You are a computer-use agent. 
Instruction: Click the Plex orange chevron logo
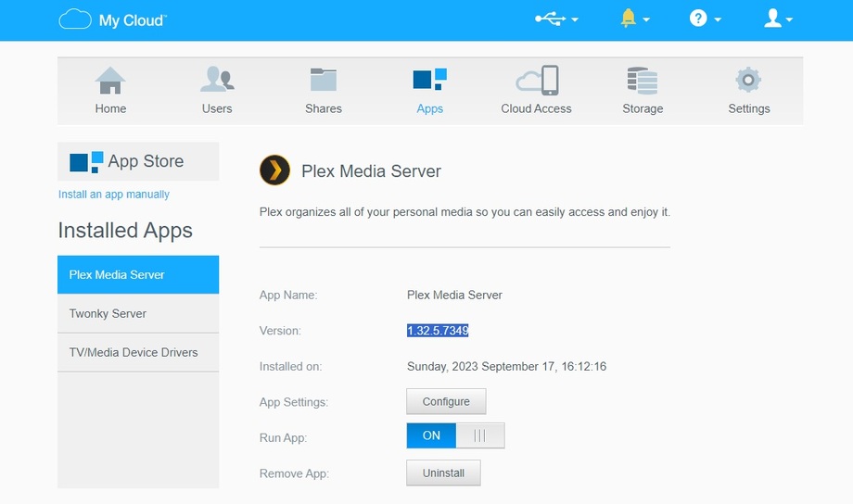(x=274, y=170)
